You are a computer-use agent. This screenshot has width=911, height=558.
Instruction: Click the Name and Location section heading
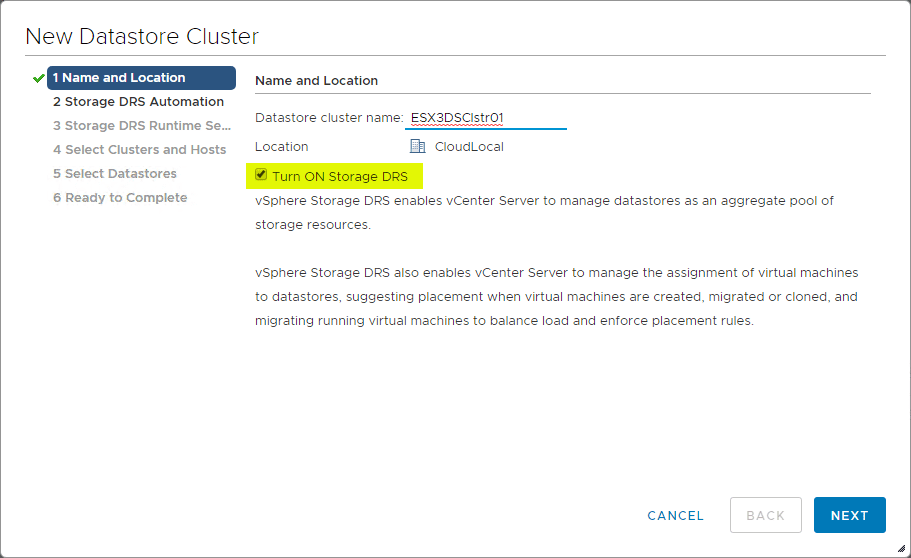(316, 80)
